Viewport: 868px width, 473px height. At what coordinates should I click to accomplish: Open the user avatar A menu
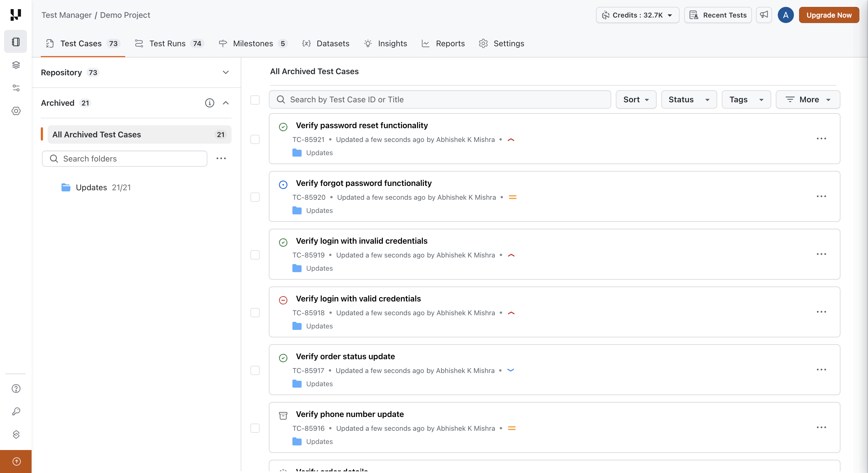[786, 15]
